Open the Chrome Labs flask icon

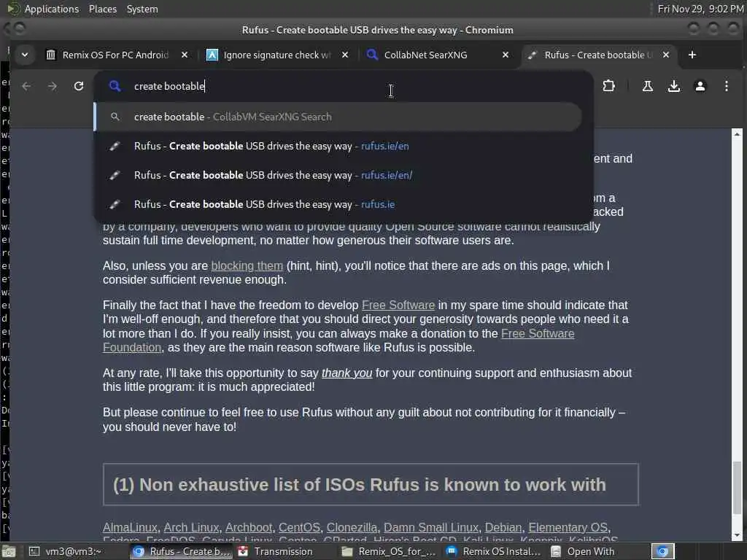pos(648,86)
